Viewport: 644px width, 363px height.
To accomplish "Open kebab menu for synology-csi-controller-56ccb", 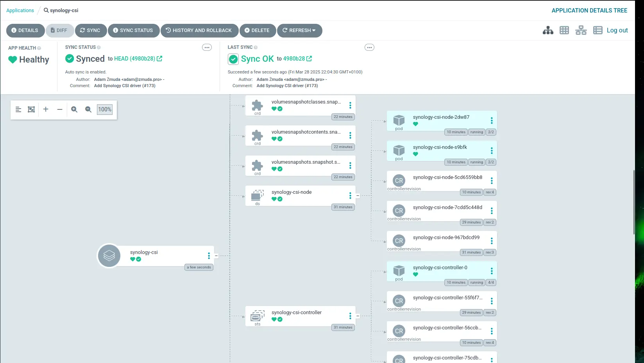I will [492, 331].
